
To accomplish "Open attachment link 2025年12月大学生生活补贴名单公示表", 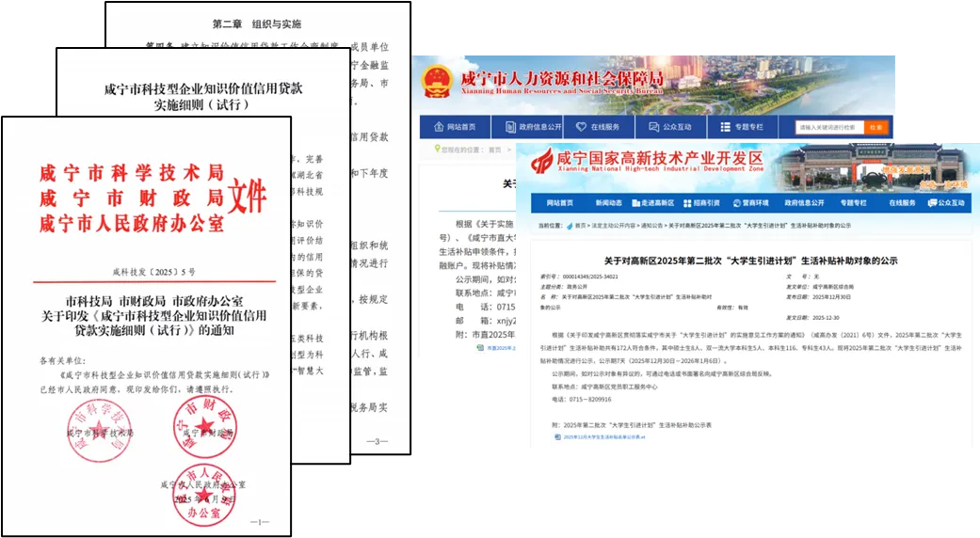I will (x=603, y=437).
